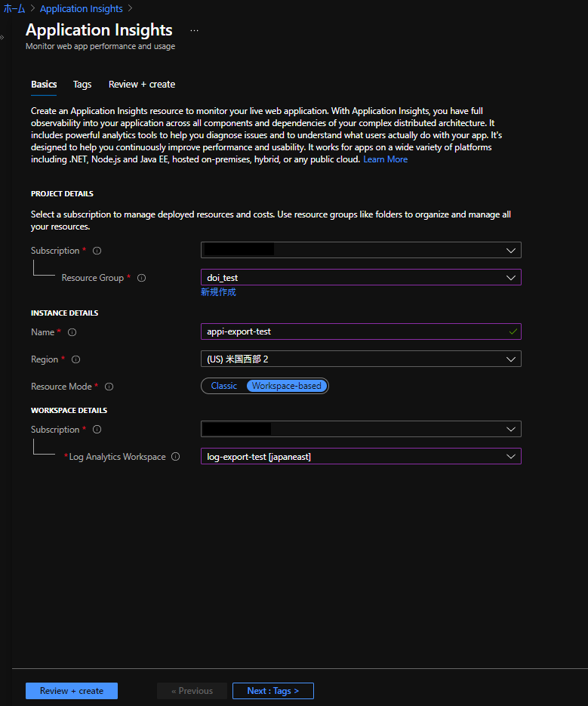
Task: Open the Resource Group dropdown showing doi_test
Action: pos(361,277)
